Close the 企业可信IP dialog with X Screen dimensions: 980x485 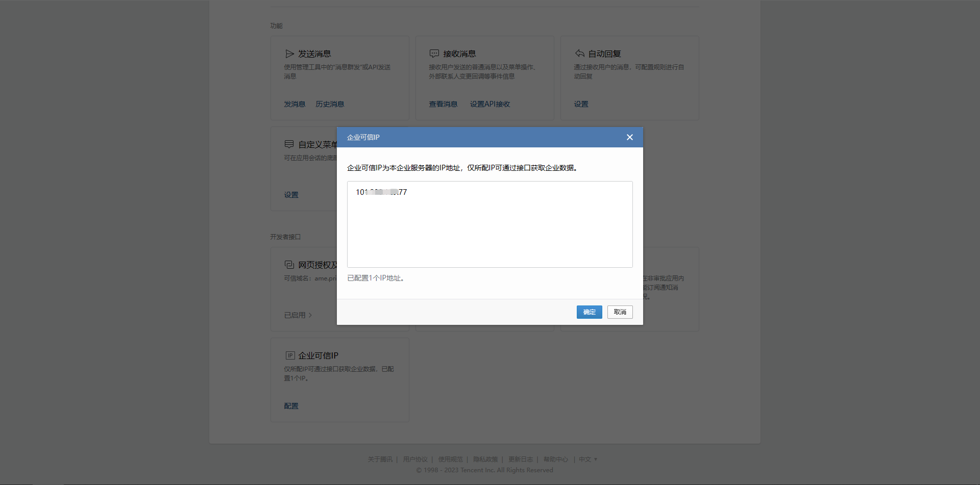point(629,137)
